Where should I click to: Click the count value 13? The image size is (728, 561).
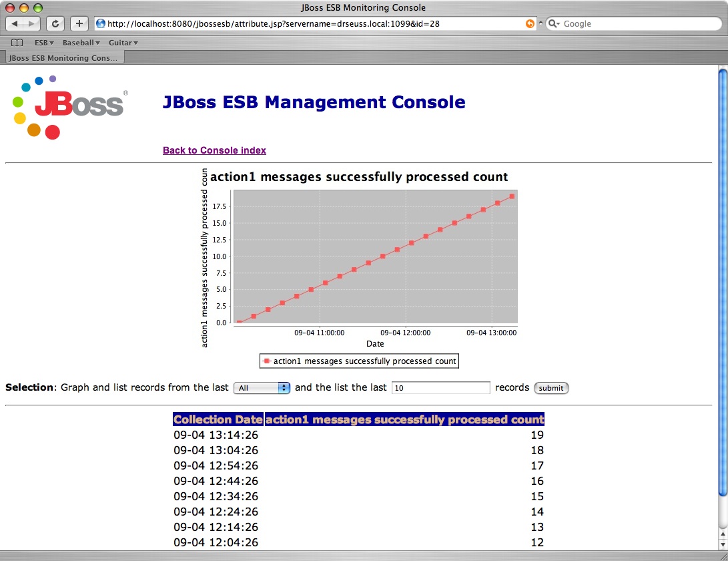click(537, 527)
